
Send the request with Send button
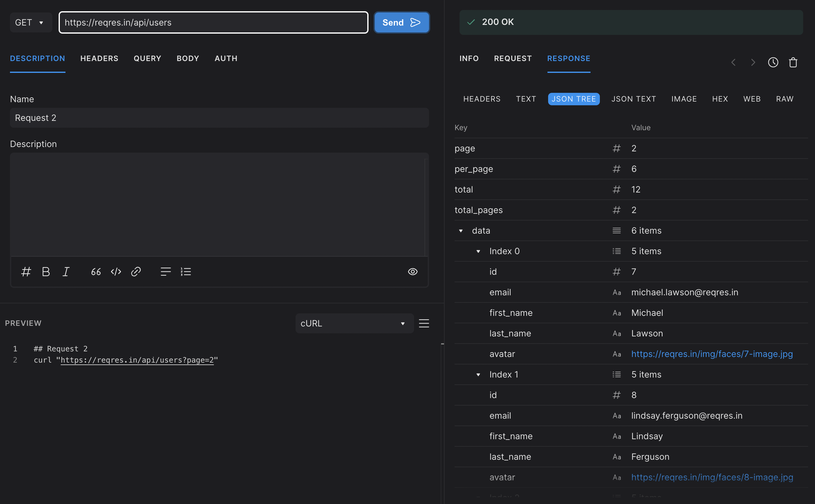pyautogui.click(x=401, y=22)
